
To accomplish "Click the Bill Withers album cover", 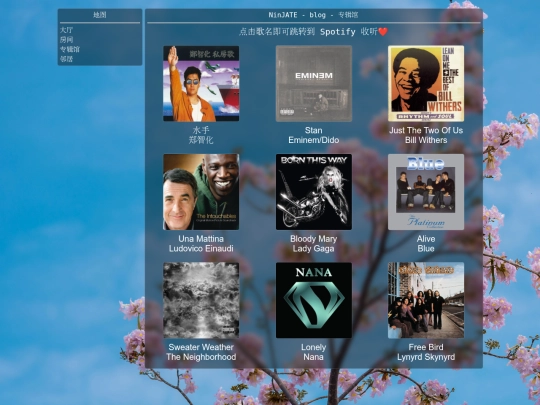I will tap(426, 83).
